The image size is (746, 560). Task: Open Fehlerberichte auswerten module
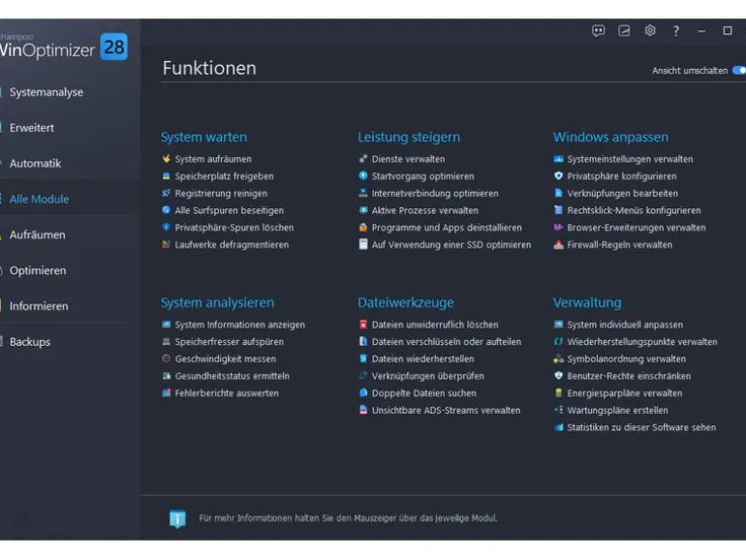point(227,393)
